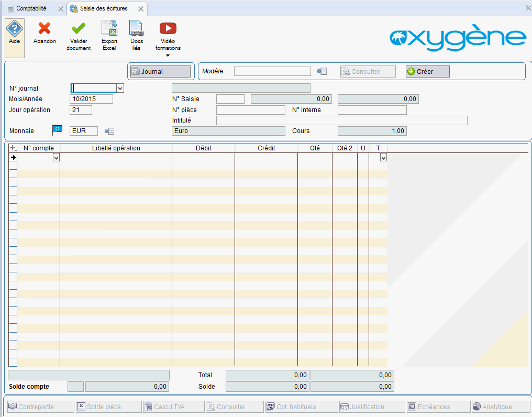
Task: Select the Saisie des écritures tab
Action: coord(103,8)
